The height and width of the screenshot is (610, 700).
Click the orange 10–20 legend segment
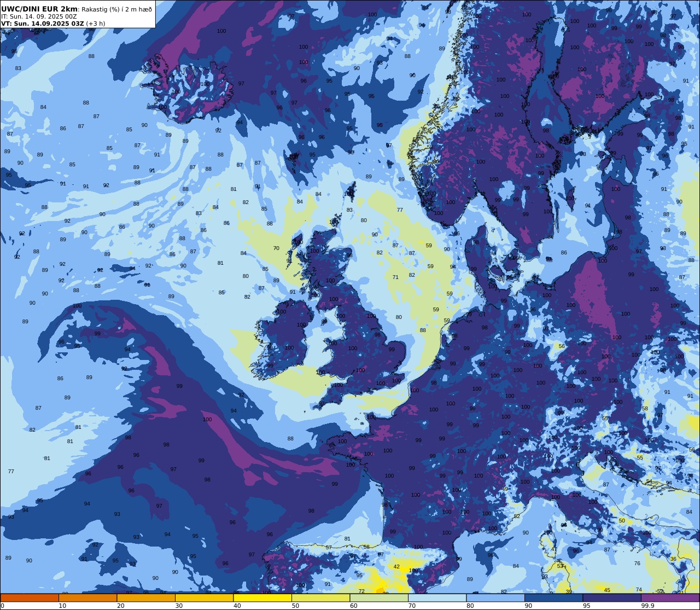click(87, 597)
